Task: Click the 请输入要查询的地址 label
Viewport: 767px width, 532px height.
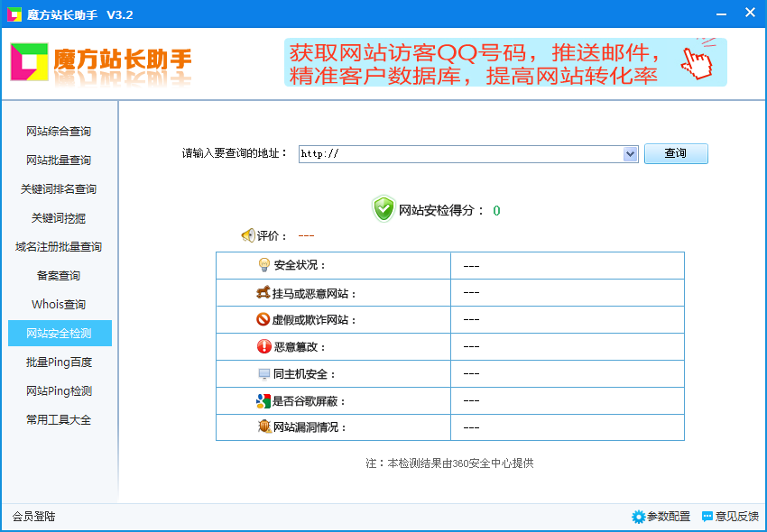Action: [235, 153]
